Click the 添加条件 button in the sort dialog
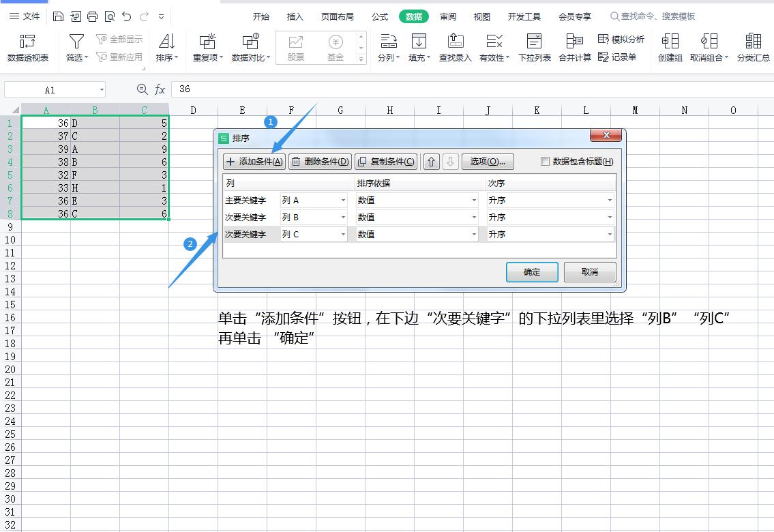The image size is (774, 532). pyautogui.click(x=254, y=161)
